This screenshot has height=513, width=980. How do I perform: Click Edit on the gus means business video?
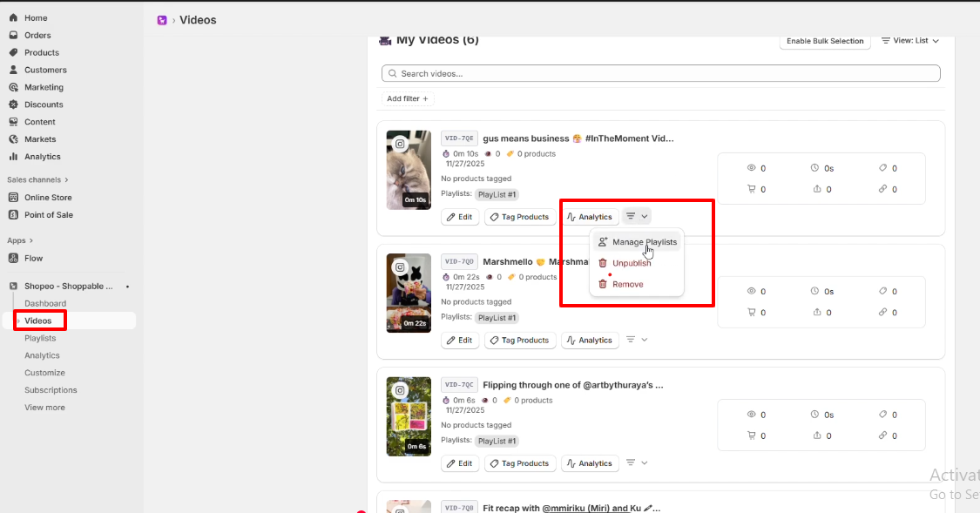pos(459,217)
